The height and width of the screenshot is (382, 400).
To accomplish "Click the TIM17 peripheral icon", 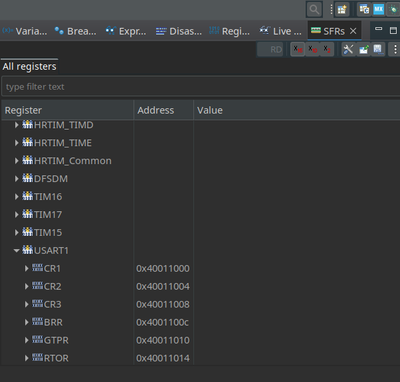I will [27, 214].
